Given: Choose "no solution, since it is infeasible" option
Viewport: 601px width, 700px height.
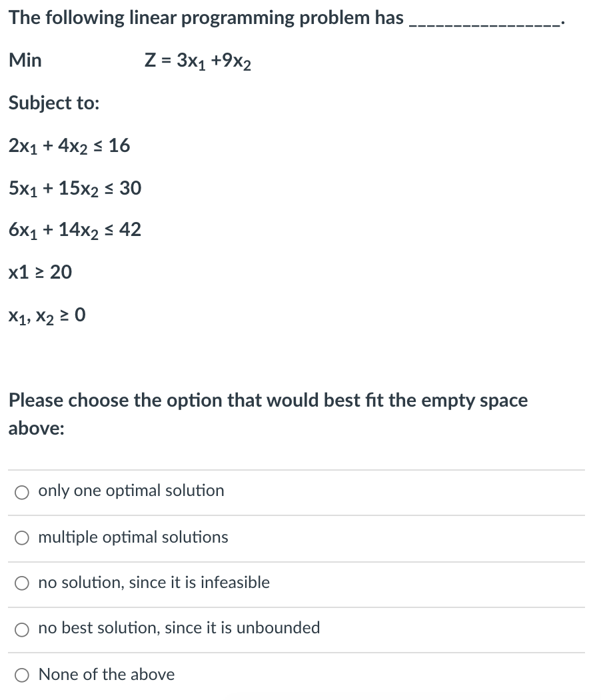Looking at the screenshot, I should pos(22,583).
